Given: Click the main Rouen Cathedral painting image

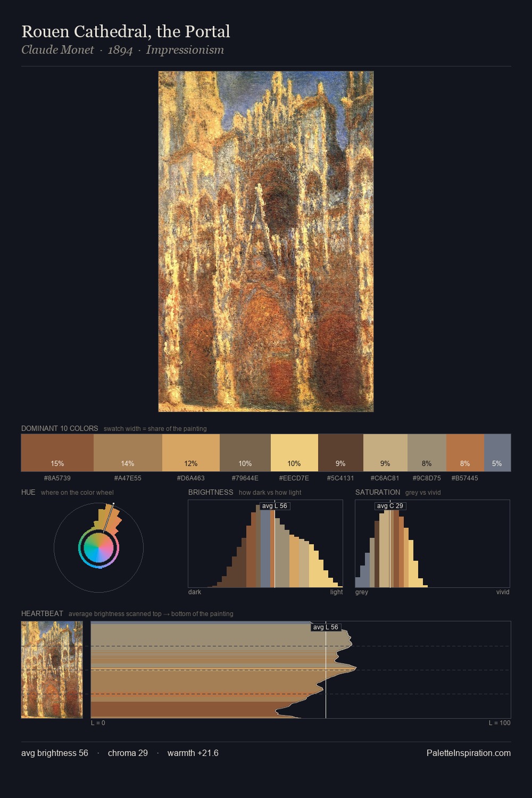Looking at the screenshot, I should click(x=266, y=242).
